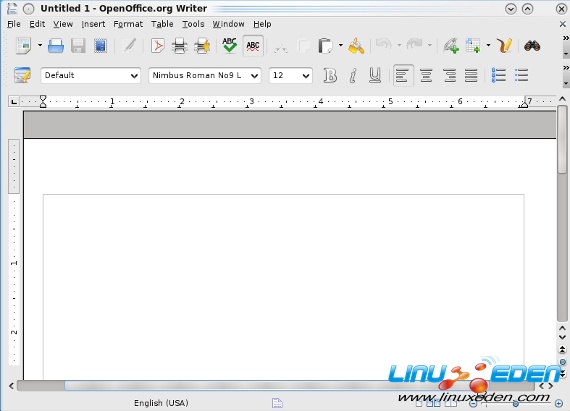Export directly as PDF icon
Viewport: 570px width, 411px height.
pos(158,46)
